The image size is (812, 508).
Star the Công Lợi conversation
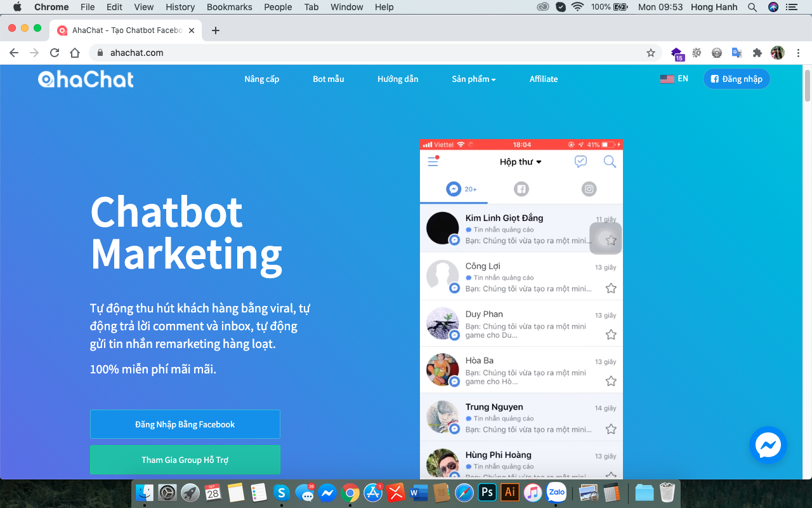click(611, 288)
